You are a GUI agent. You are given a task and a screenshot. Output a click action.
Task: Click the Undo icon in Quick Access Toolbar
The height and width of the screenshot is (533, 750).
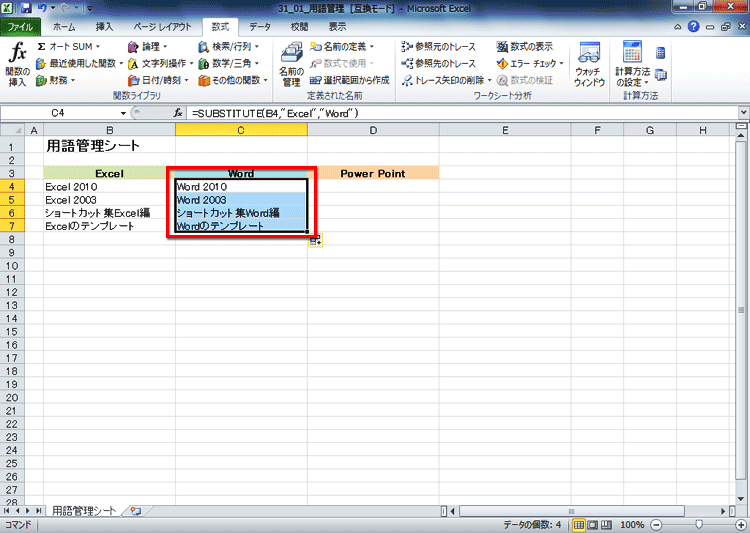coord(42,8)
